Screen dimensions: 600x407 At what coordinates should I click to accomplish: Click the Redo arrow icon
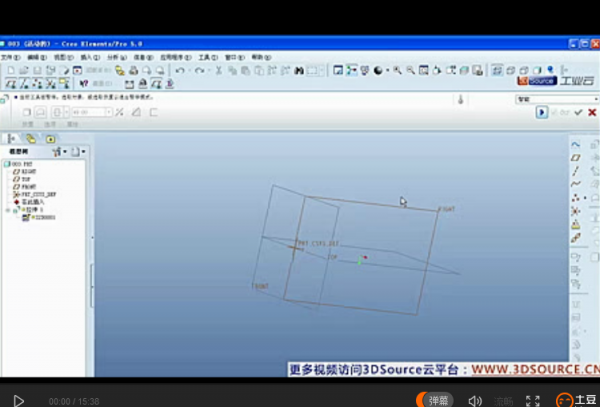point(199,70)
